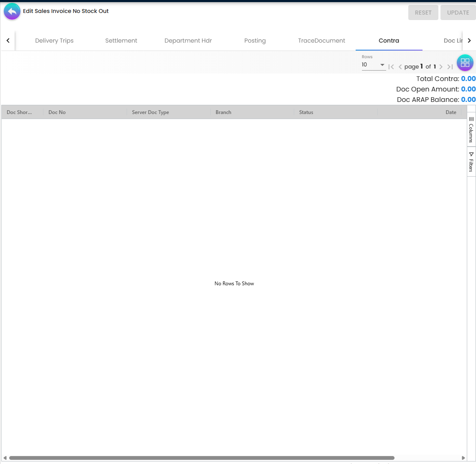Switch to the Doc Link tab
476x464 pixels.
(x=453, y=41)
